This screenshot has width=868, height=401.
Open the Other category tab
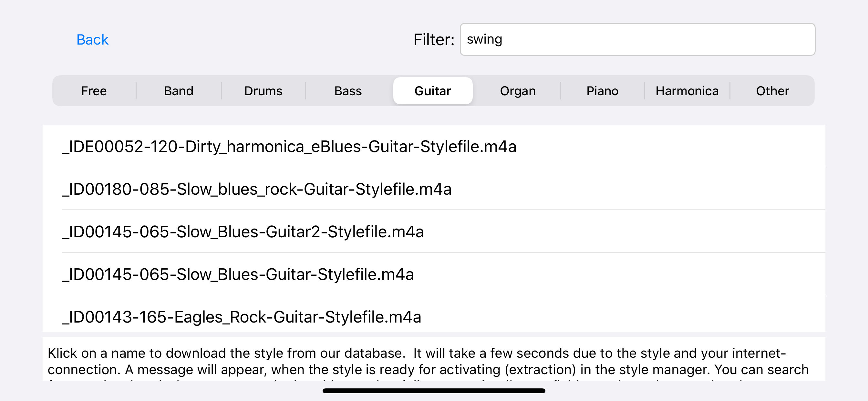772,91
